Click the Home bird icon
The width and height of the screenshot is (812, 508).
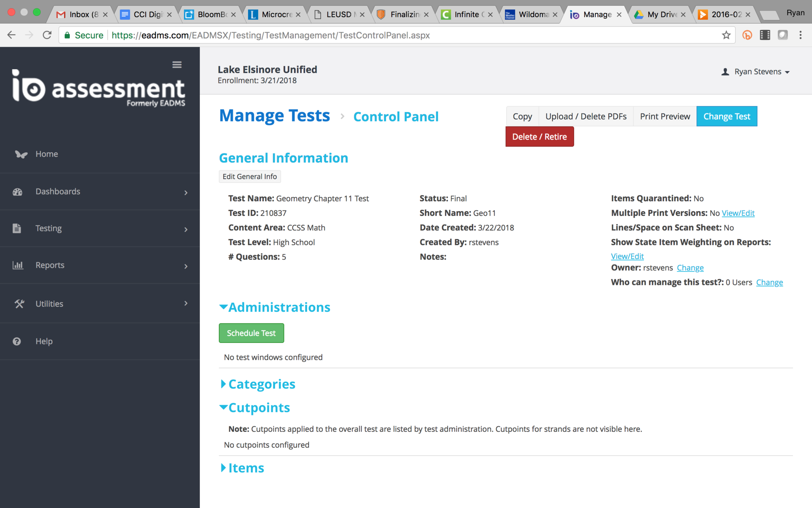click(21, 154)
